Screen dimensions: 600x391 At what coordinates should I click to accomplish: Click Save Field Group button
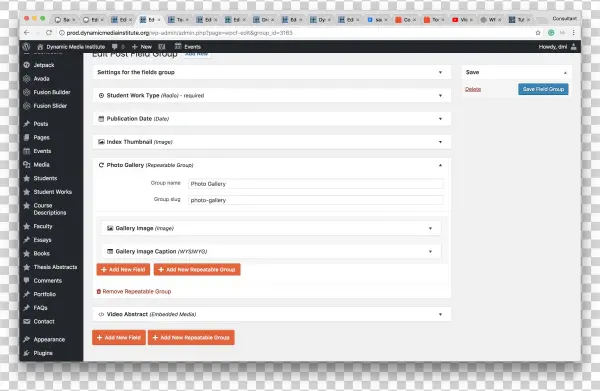[x=543, y=89]
